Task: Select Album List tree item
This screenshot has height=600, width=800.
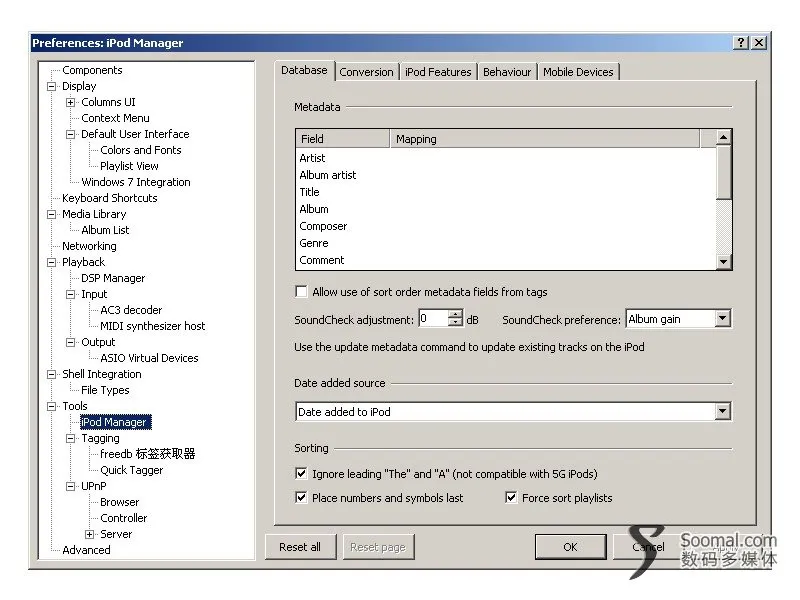Action: click(105, 230)
